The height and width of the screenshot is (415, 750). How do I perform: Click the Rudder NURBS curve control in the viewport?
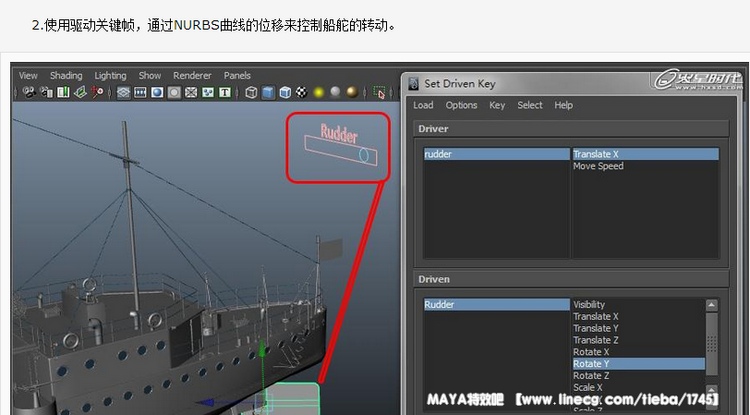[338, 147]
